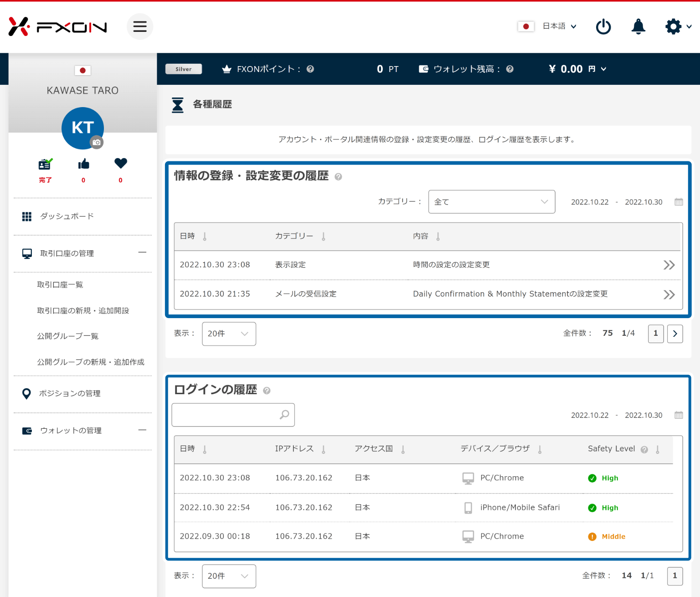Open 表示 20件 dropdown under login history
The width and height of the screenshot is (700, 597).
(x=229, y=576)
